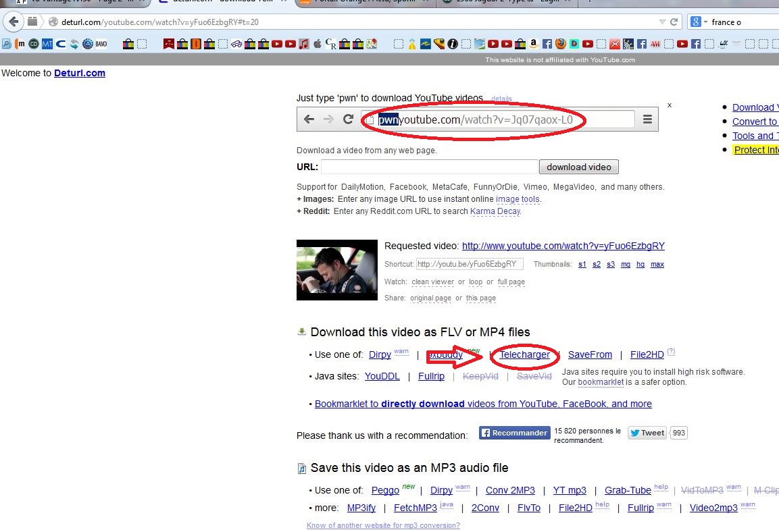This screenshot has height=532, width=779.
Task: Reload page with address bar refresh icon
Action: pos(674,22)
